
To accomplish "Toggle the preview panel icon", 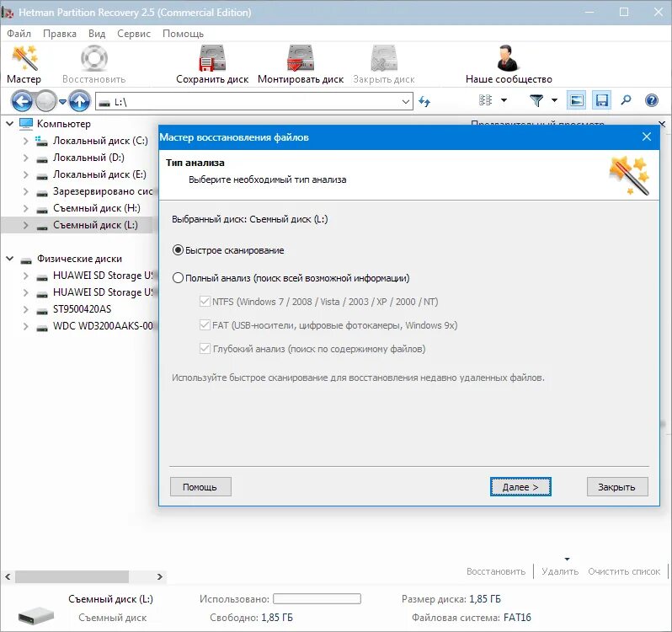I will (x=577, y=101).
